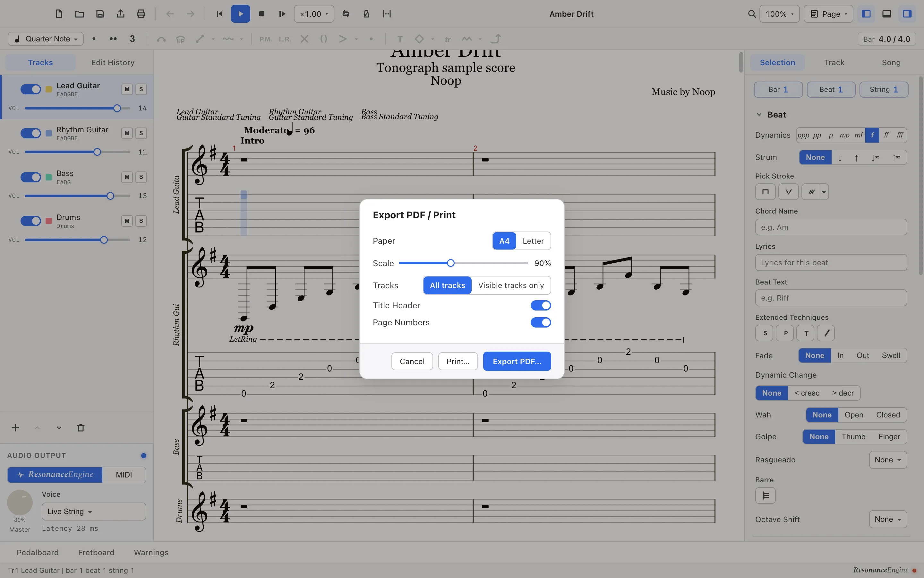Toggle dead note X icon
Image resolution: width=924 pixels, height=578 pixels.
click(x=304, y=39)
